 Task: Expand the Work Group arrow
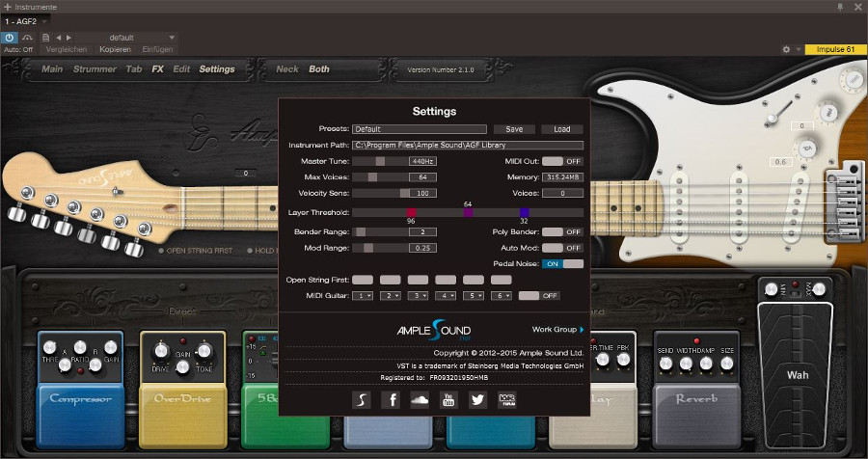[x=582, y=330]
